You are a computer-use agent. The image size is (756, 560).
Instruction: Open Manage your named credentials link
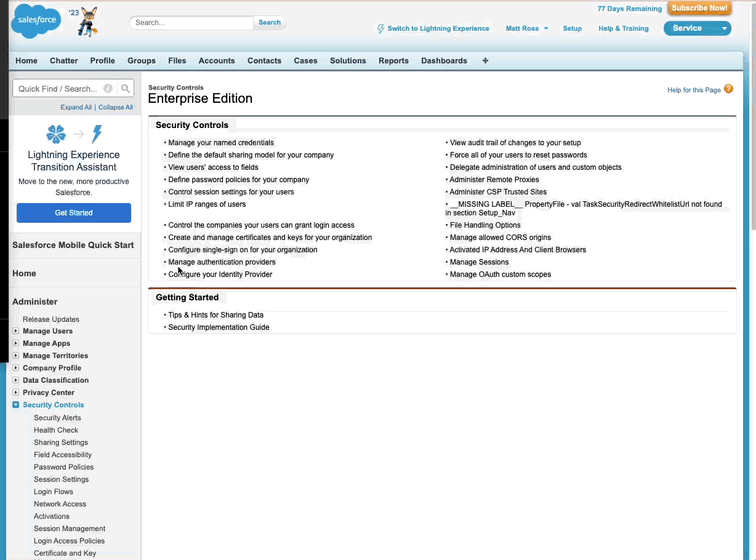pyautogui.click(x=221, y=143)
